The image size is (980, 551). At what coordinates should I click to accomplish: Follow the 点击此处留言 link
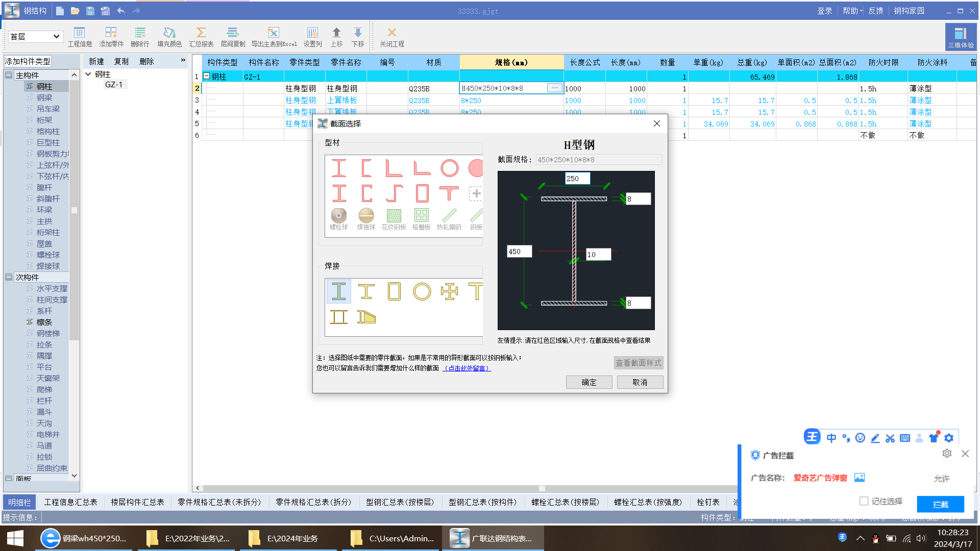point(467,368)
